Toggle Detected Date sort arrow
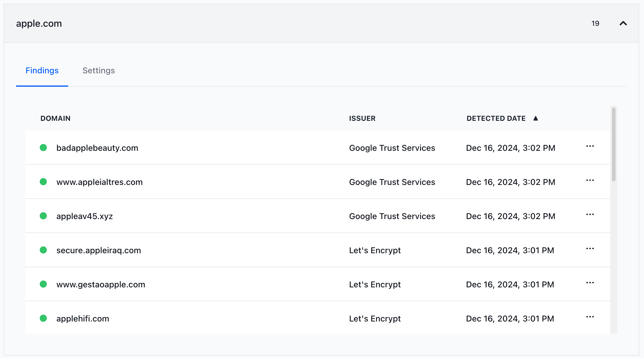The height and width of the screenshot is (358, 644). (x=535, y=118)
